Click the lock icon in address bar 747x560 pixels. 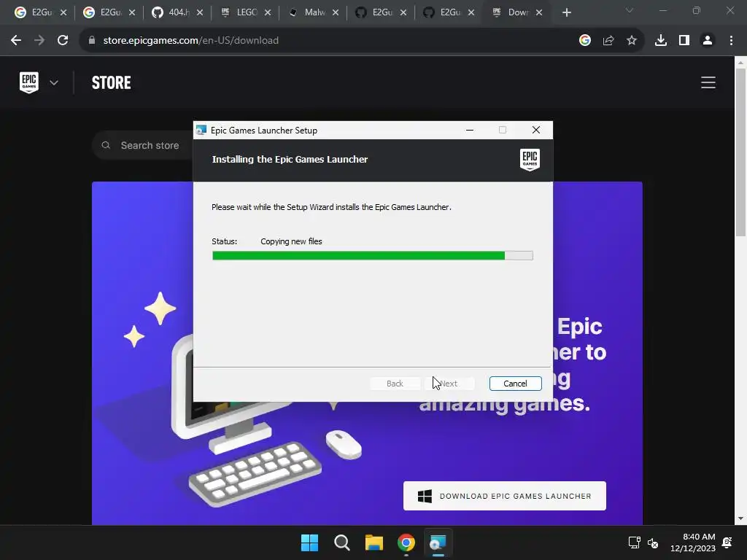(91, 41)
